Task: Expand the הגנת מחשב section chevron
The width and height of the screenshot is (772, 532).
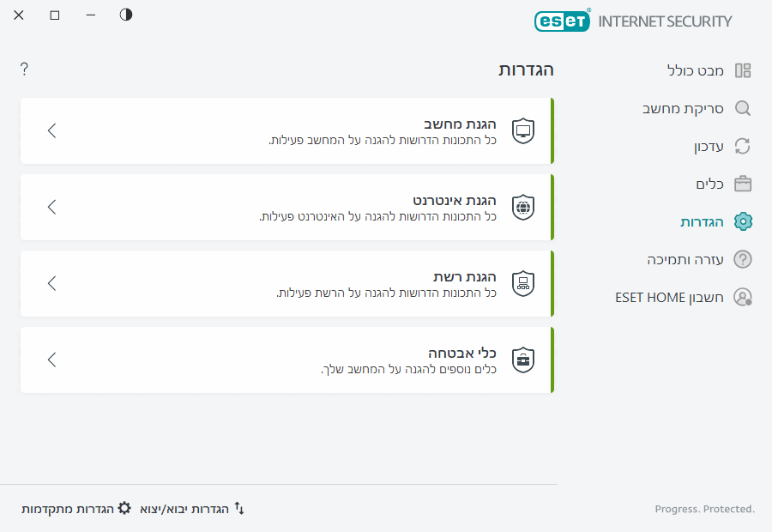Action: click(52, 130)
